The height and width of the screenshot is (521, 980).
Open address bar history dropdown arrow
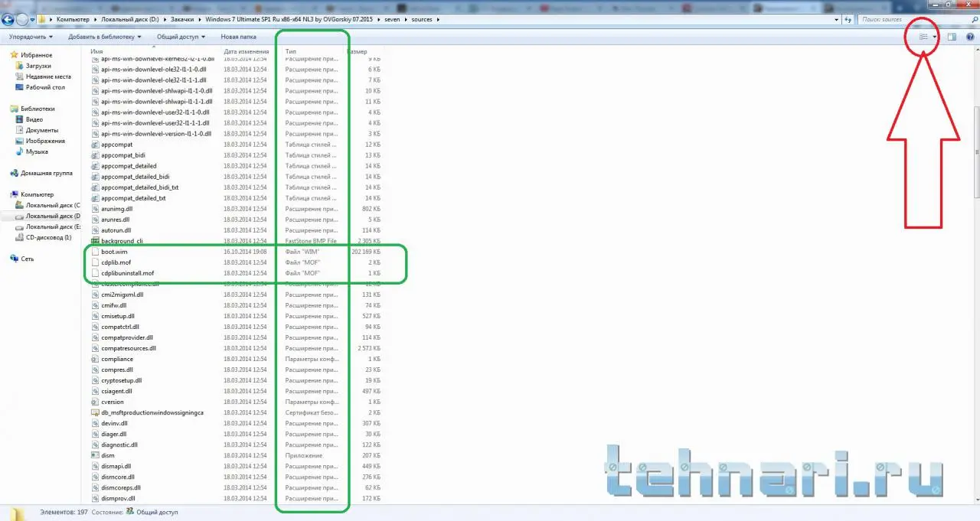837,19
